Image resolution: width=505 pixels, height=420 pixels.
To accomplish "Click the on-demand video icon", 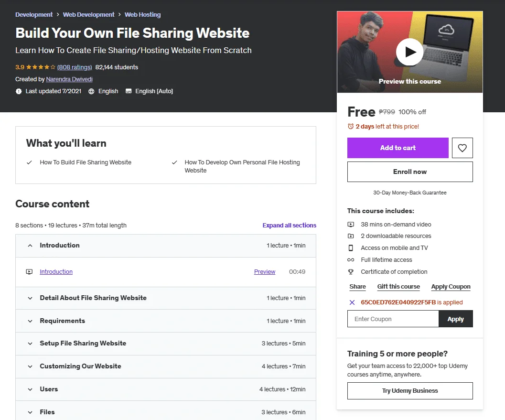I will [x=351, y=224].
